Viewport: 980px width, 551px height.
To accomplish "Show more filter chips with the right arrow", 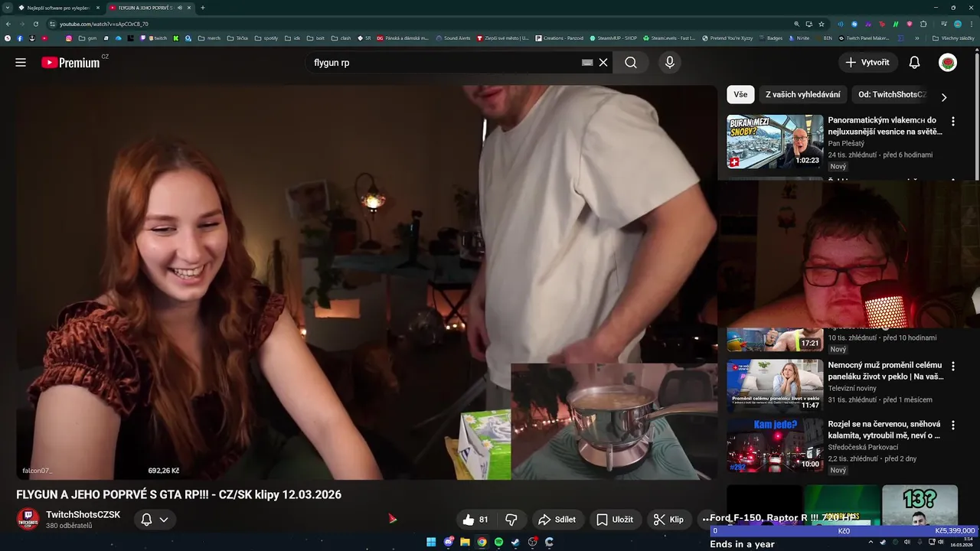I will (x=944, y=97).
